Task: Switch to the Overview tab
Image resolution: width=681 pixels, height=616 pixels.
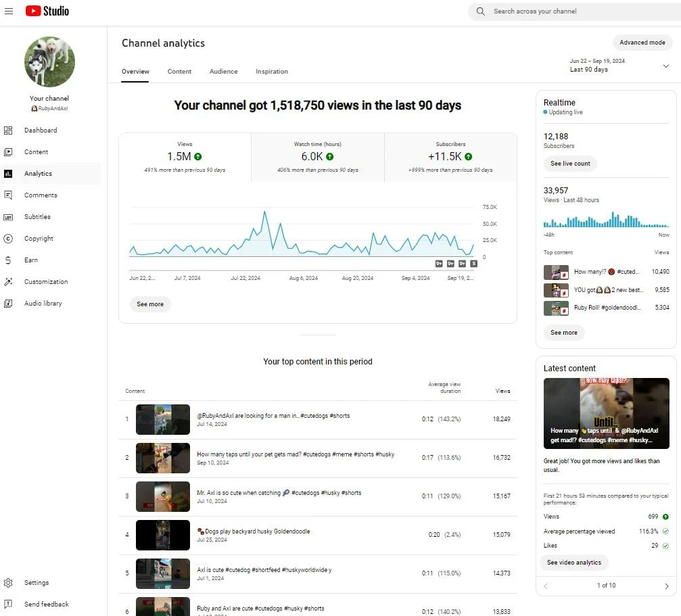Action: [135, 72]
